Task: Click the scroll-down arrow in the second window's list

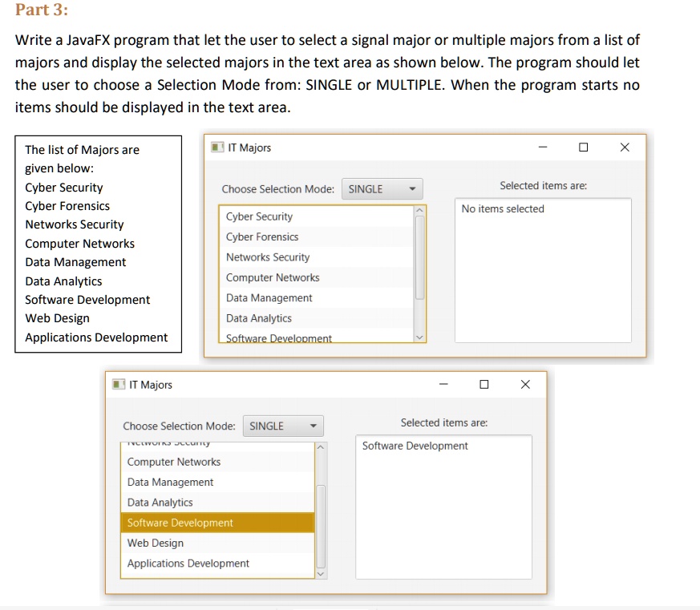Action: coord(320,573)
